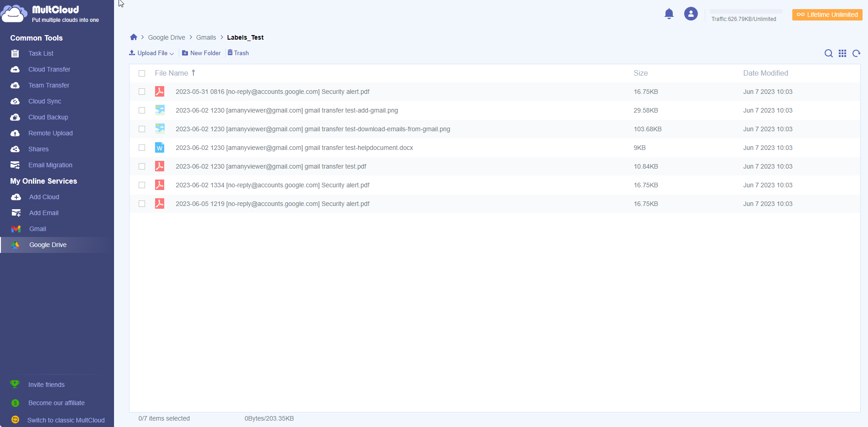Click the Add Email envelope icon
The image size is (868, 427).
point(16,213)
